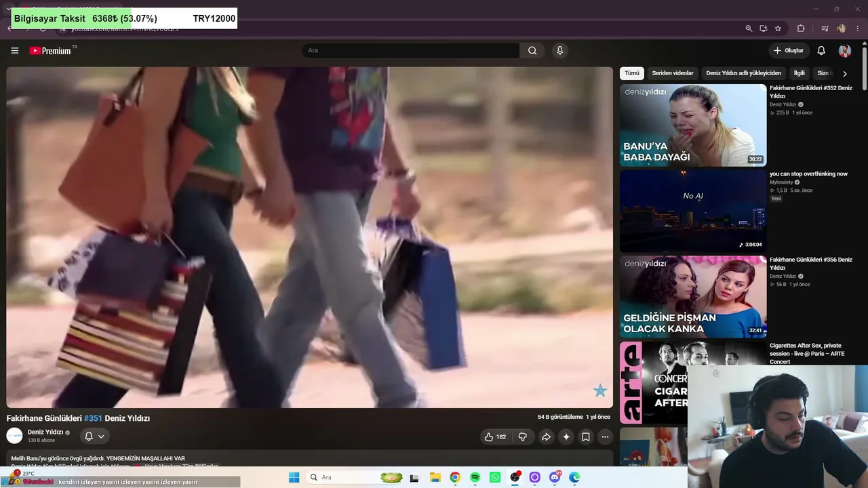Bookmark this page with star icon
Screen dimensions: 868x488
[778, 28]
